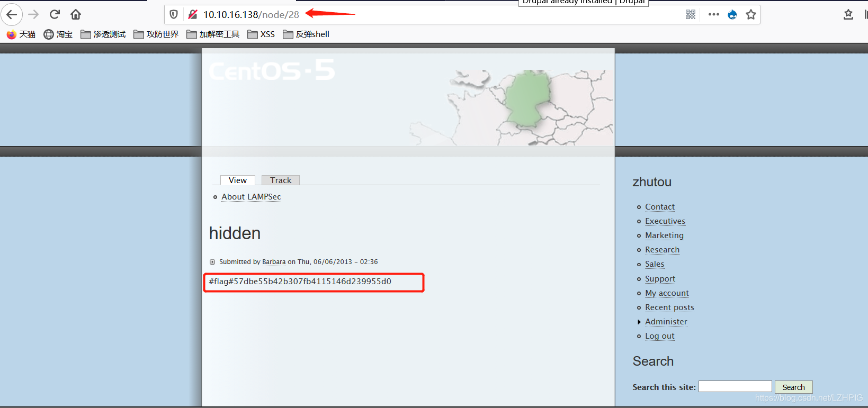Screen dimensions: 868x408
Task: Open the bookmarks toolbar star-tray icon
Action: coord(848,14)
